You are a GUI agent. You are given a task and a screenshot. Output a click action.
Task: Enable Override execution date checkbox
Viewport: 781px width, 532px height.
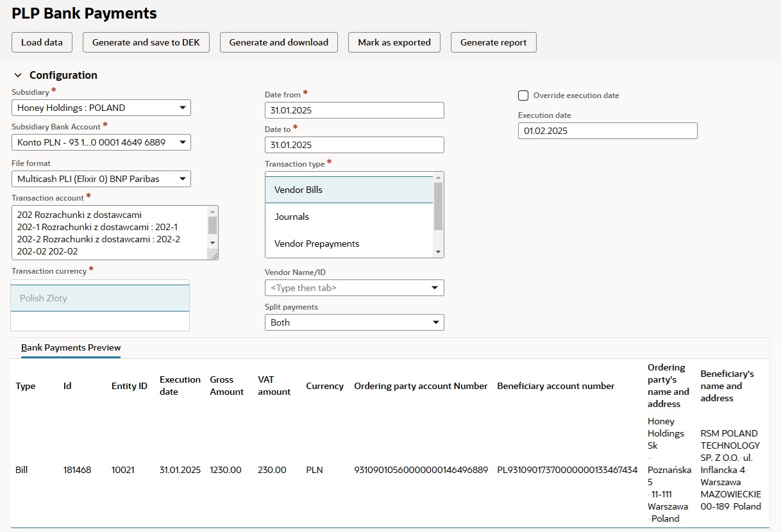(523, 96)
